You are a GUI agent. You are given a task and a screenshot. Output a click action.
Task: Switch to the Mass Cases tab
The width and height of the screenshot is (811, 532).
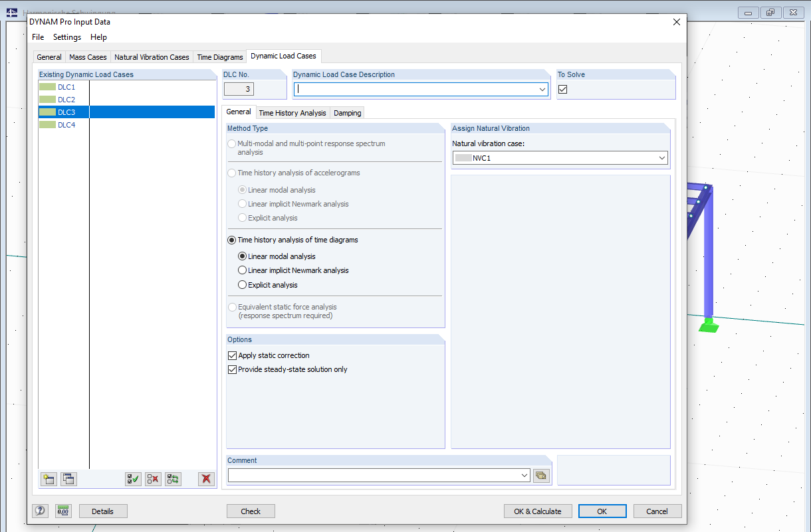coord(87,57)
